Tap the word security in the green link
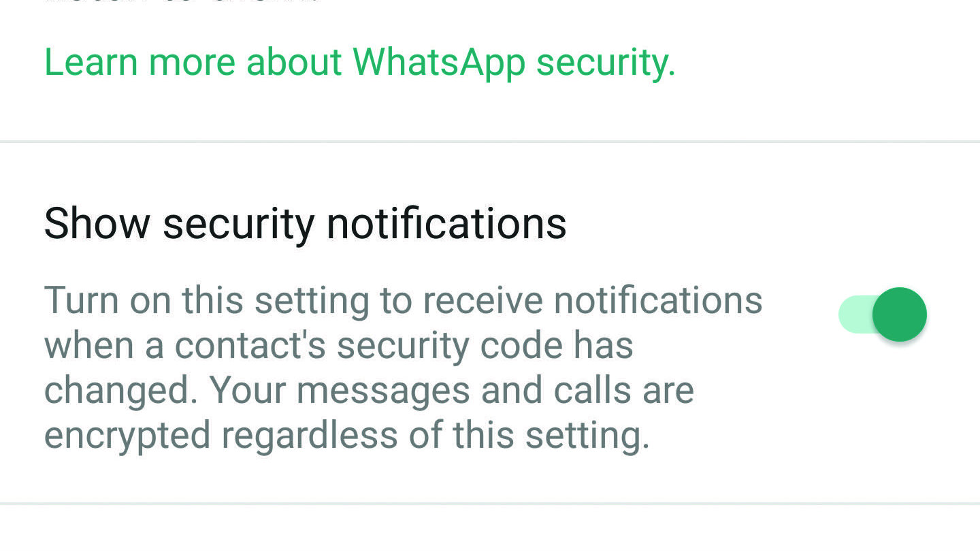980x552 pixels. 606,62
